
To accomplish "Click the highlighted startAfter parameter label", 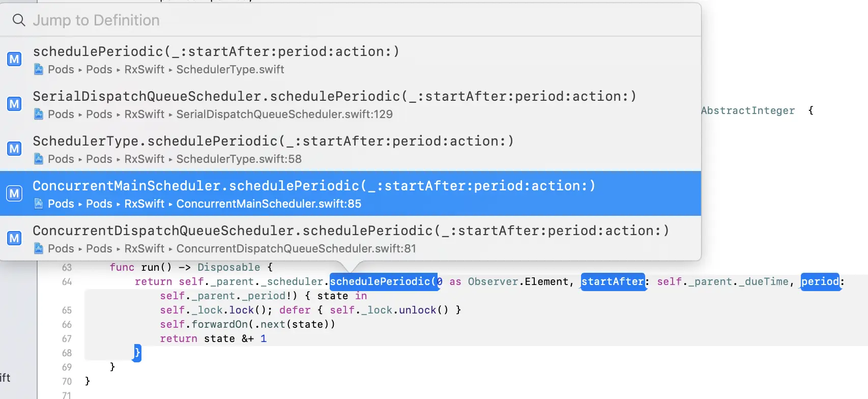I will tap(613, 282).
